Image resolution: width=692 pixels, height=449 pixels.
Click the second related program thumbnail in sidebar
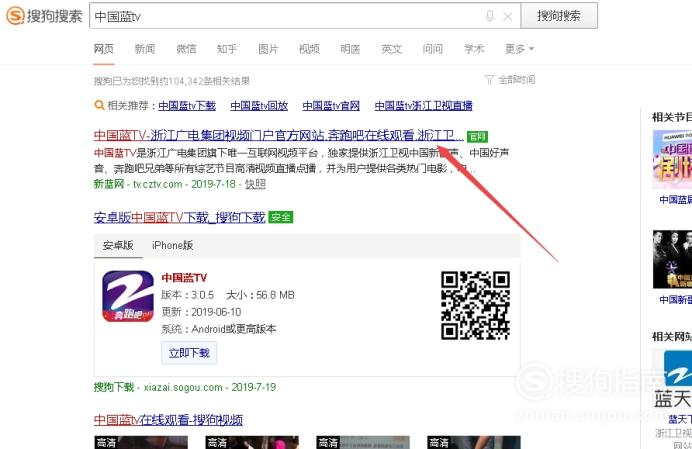(672, 259)
